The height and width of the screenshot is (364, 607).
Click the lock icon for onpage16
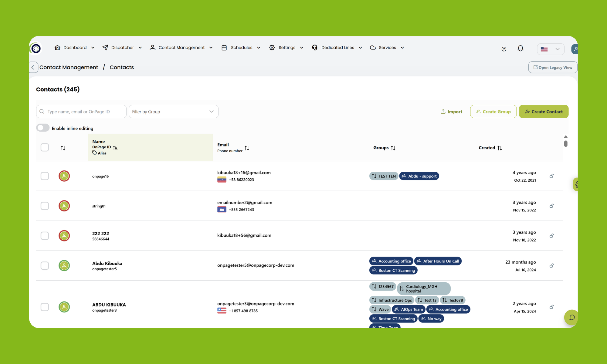coord(552,176)
